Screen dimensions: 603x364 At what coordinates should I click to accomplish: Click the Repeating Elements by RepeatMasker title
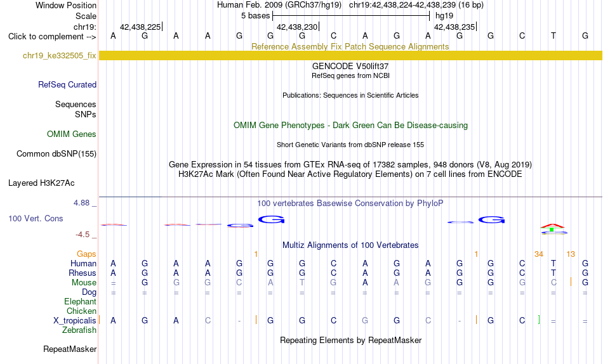351,340
